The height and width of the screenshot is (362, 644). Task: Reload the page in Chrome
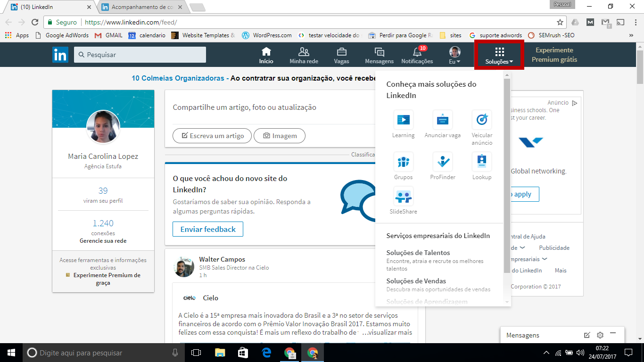34,22
